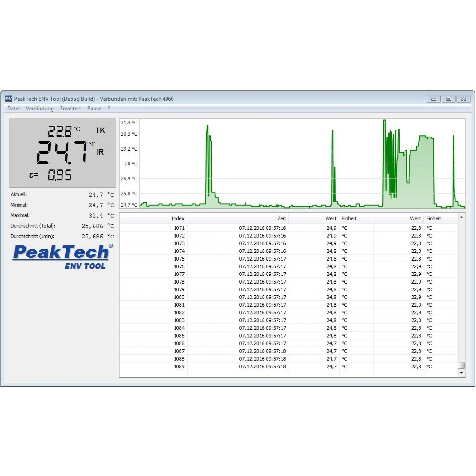This screenshot has height=476, width=476.
Task: Click the large 24.7 IR display reading
Action: coord(62,153)
